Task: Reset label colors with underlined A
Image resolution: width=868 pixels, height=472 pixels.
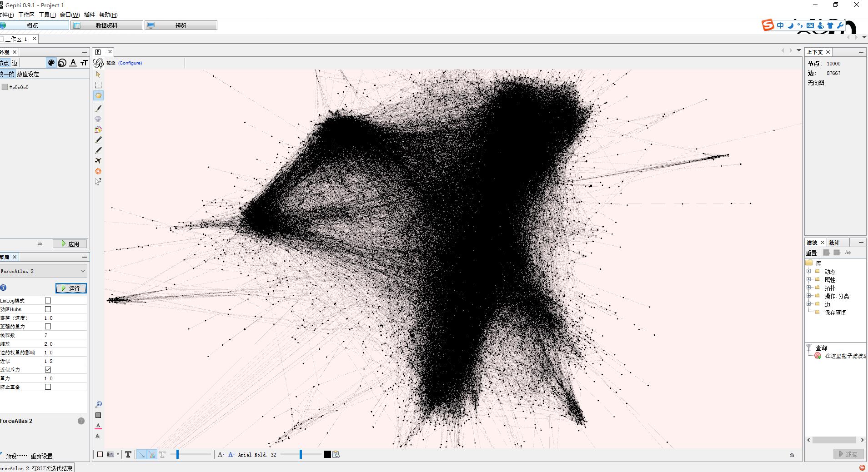Action: (98, 426)
